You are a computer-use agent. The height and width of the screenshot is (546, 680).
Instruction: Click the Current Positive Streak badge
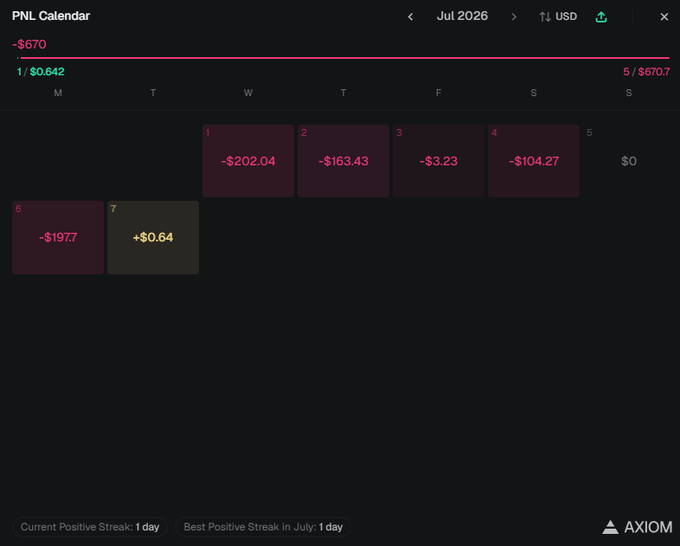[90, 527]
